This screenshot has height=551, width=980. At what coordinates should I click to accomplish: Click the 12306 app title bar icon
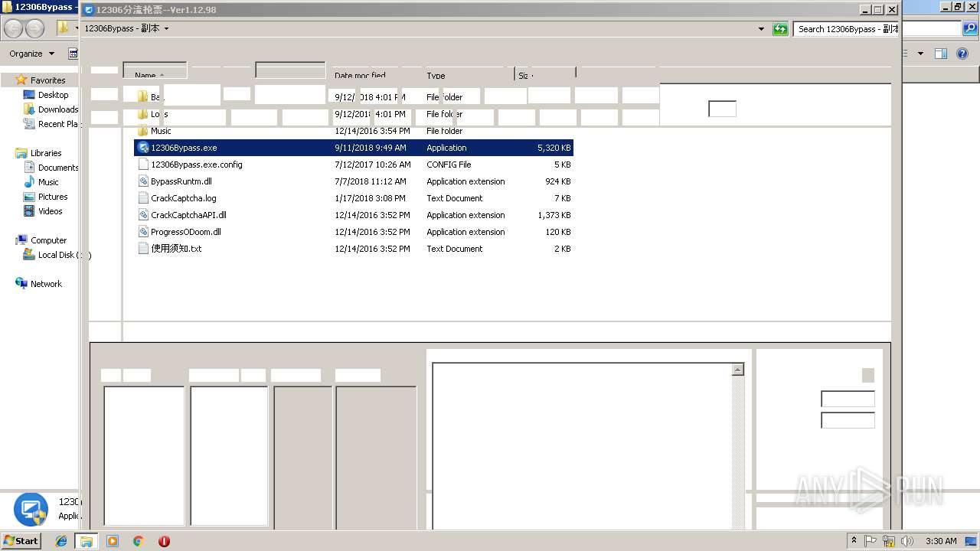89,10
